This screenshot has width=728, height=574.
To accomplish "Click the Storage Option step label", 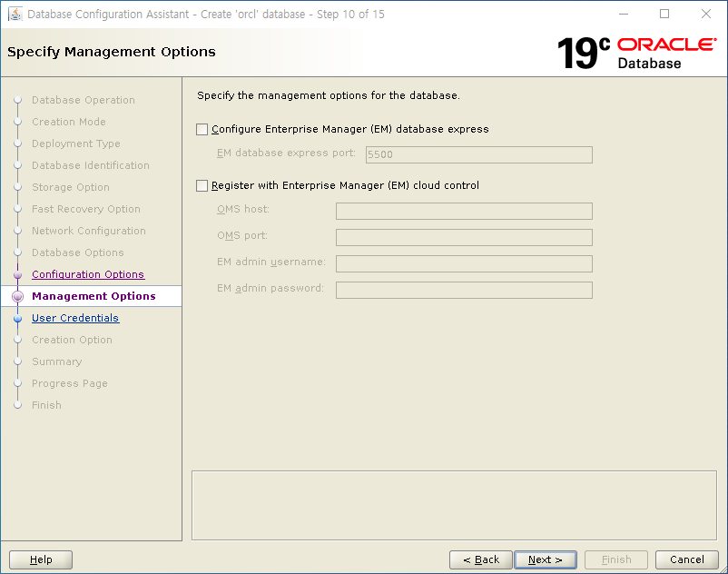I will [71, 187].
